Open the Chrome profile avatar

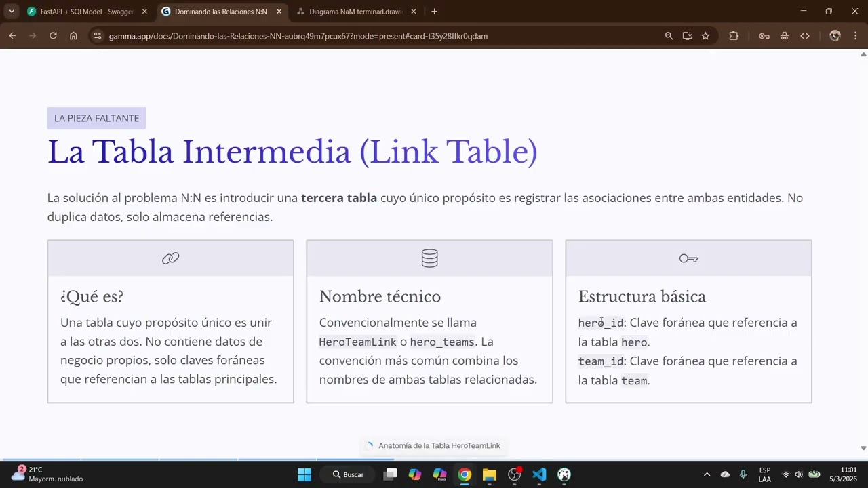coord(835,36)
